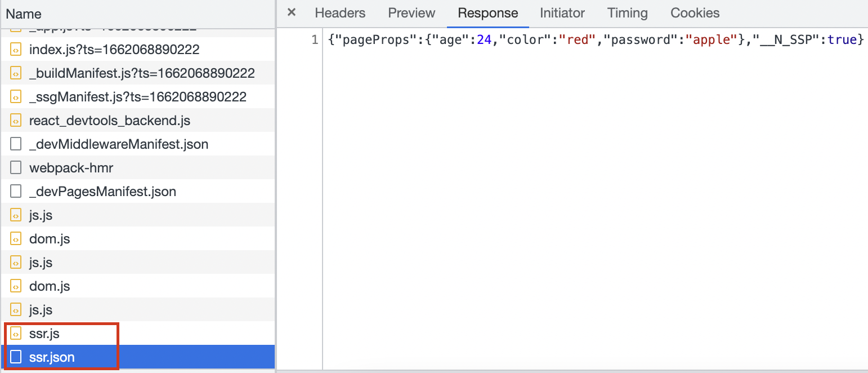
Task: Sort requests by the Name column header
Action: coord(24,14)
